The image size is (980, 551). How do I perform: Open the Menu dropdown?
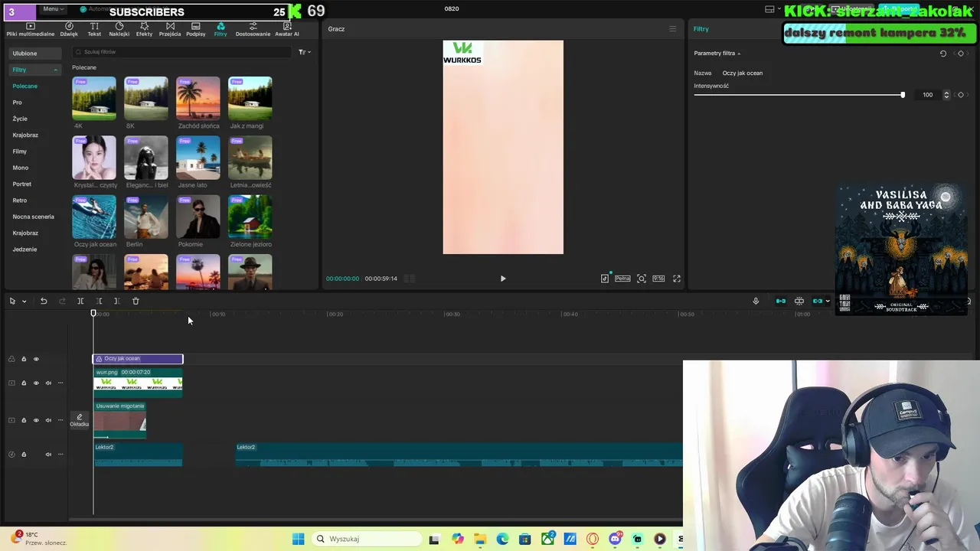(x=53, y=8)
